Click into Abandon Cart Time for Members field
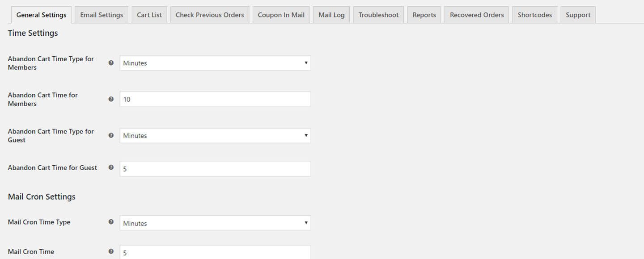 215,99
